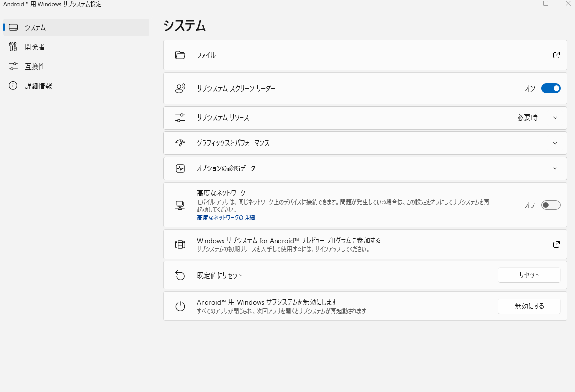Open the 必要時 resource mode dropdown
This screenshot has width=575, height=392.
coord(527,118)
